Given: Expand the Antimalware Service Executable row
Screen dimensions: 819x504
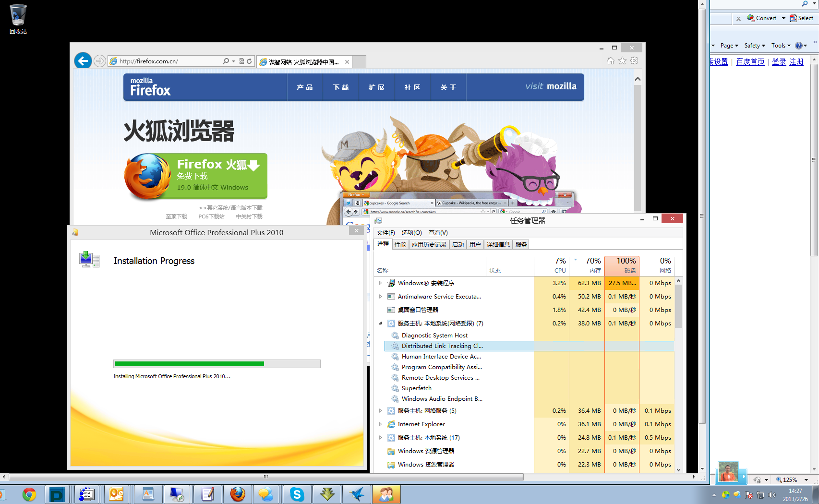Looking at the screenshot, I should [380, 297].
